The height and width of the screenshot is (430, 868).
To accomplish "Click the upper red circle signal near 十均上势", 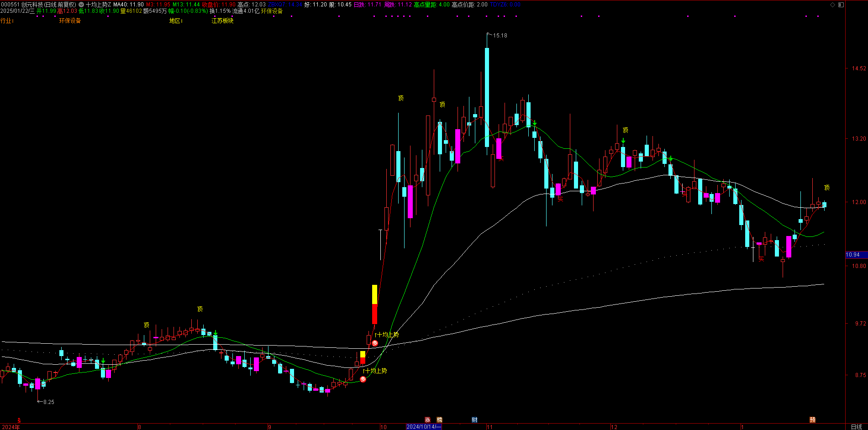I will (375, 343).
